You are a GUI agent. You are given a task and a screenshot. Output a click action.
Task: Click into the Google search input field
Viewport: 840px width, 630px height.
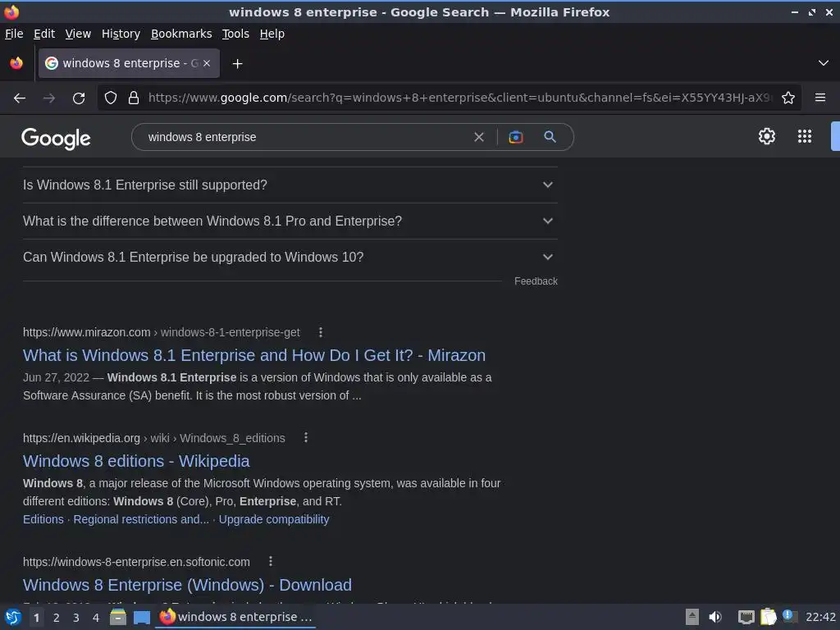click(x=305, y=137)
